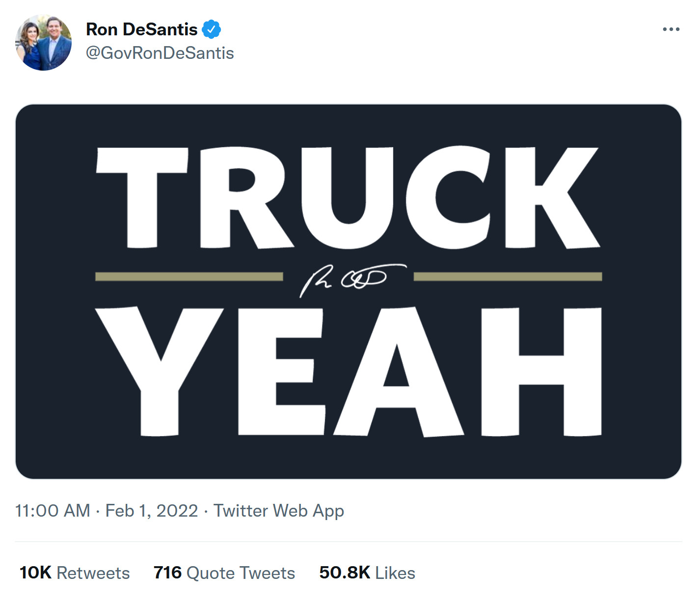Screen dimensions: 700x601
Task: Click the letter H in YEAH
Action: (x=541, y=371)
